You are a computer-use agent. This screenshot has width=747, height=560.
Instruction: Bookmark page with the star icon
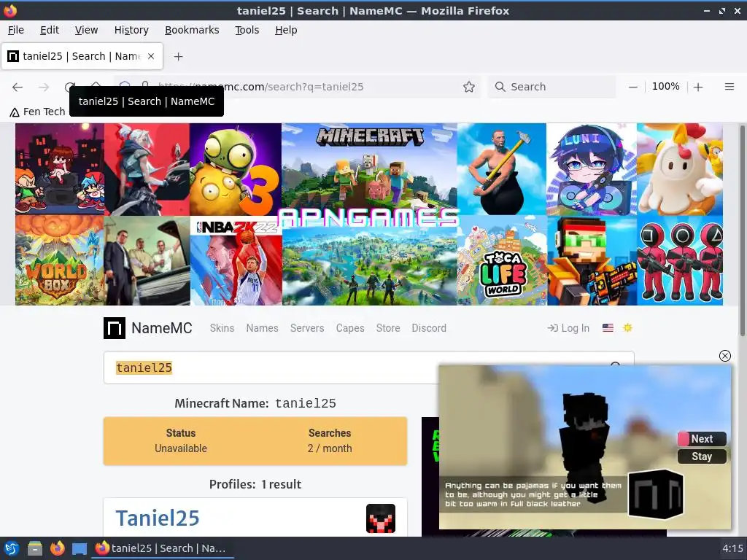[x=469, y=87]
